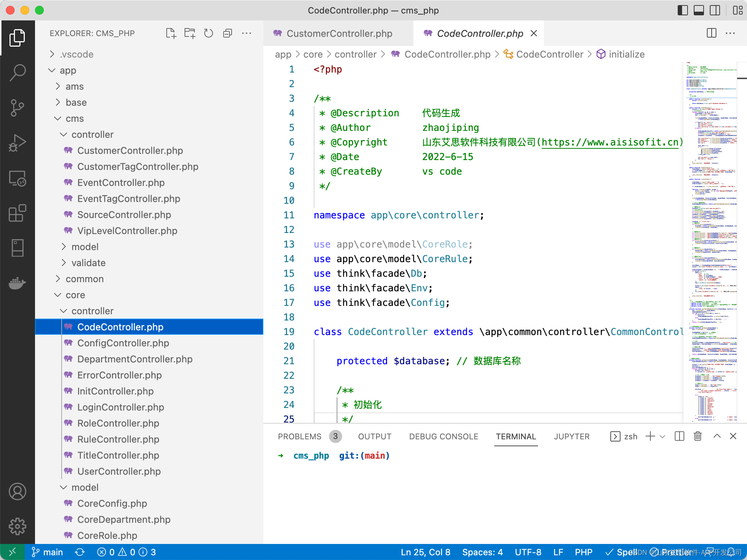Screen dimensions: 747x560
Task: Open the Search view in activity bar
Action: coord(17,73)
